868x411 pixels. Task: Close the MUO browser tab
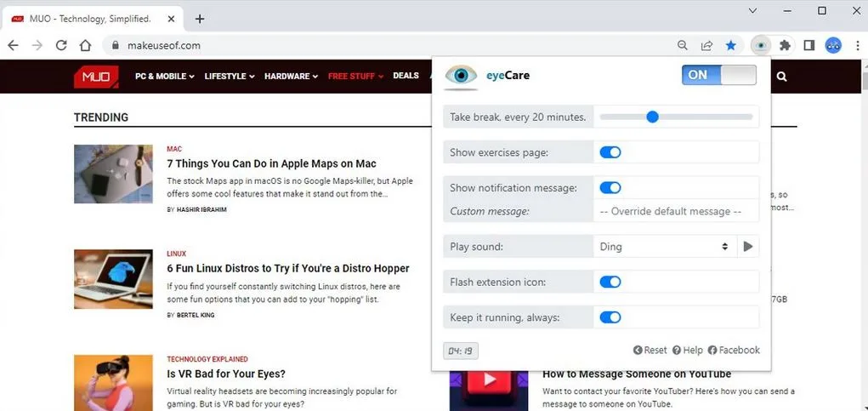click(x=171, y=19)
